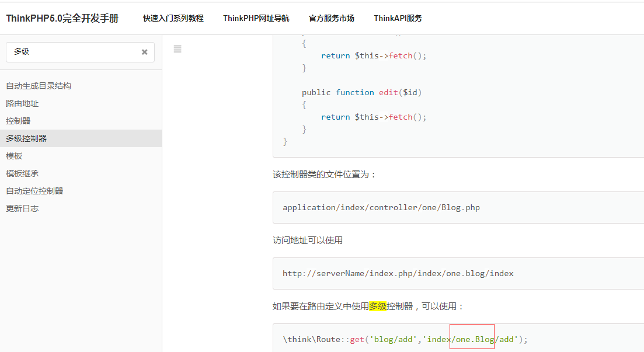
Task: Open the ThinkPHP网址导航 menu item
Action: 256,18
